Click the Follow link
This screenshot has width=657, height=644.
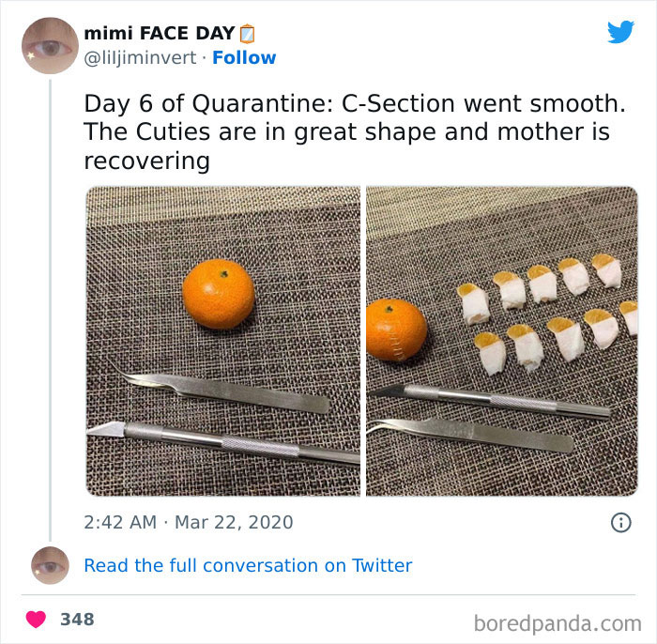tap(244, 57)
